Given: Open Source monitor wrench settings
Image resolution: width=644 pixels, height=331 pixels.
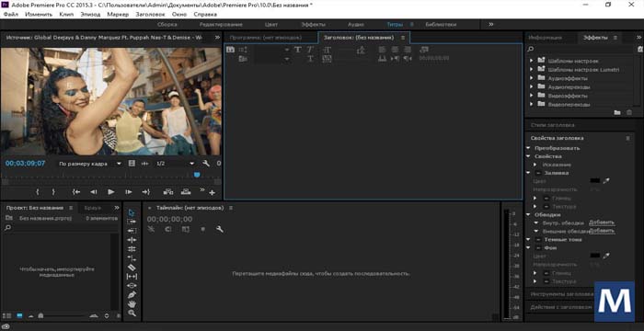Looking at the screenshot, I should click(x=206, y=164).
